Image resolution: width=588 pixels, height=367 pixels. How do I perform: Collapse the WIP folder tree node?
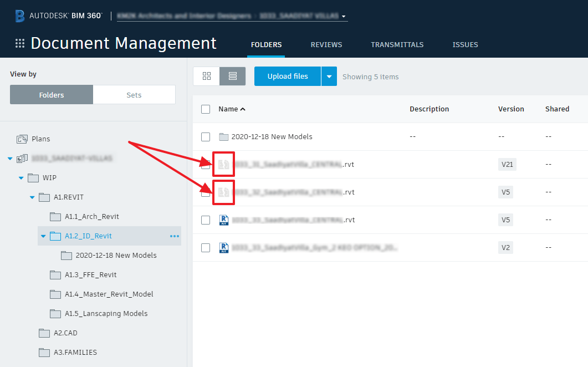[x=22, y=178]
